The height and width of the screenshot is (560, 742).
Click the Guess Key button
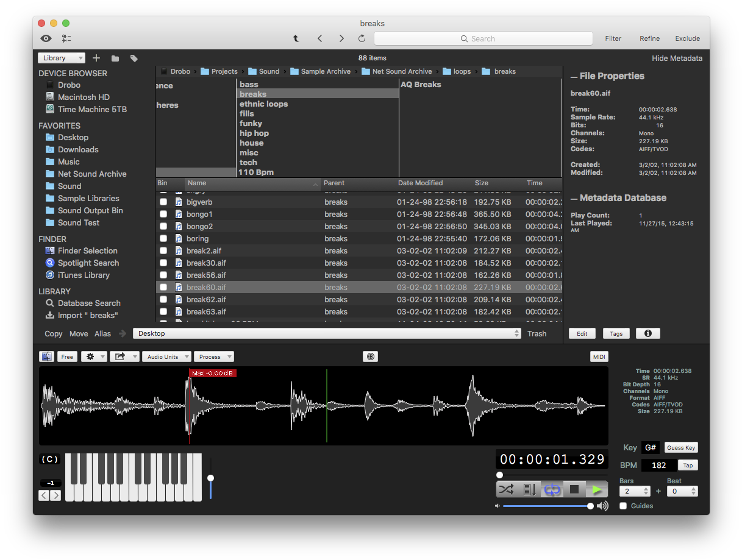(680, 447)
